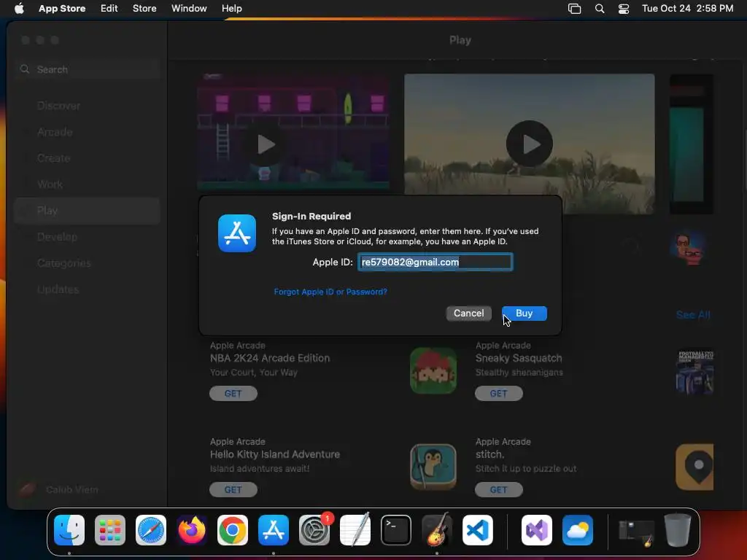Viewport: 747px width, 560px height.
Task: Open the Store menu
Action: tap(144, 9)
